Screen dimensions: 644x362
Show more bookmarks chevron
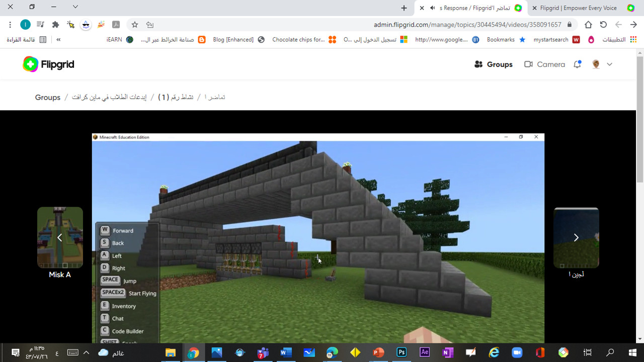(58, 40)
